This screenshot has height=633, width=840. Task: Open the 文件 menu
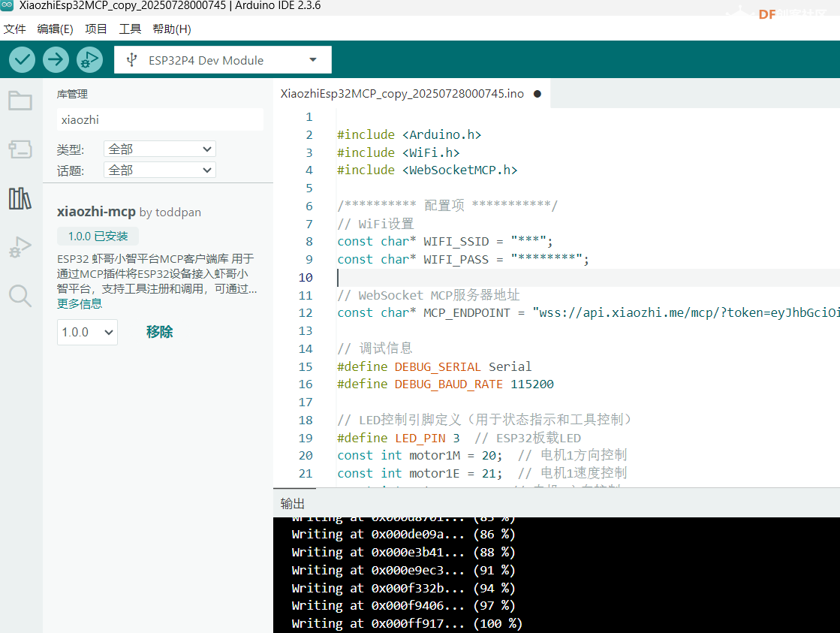(14, 29)
